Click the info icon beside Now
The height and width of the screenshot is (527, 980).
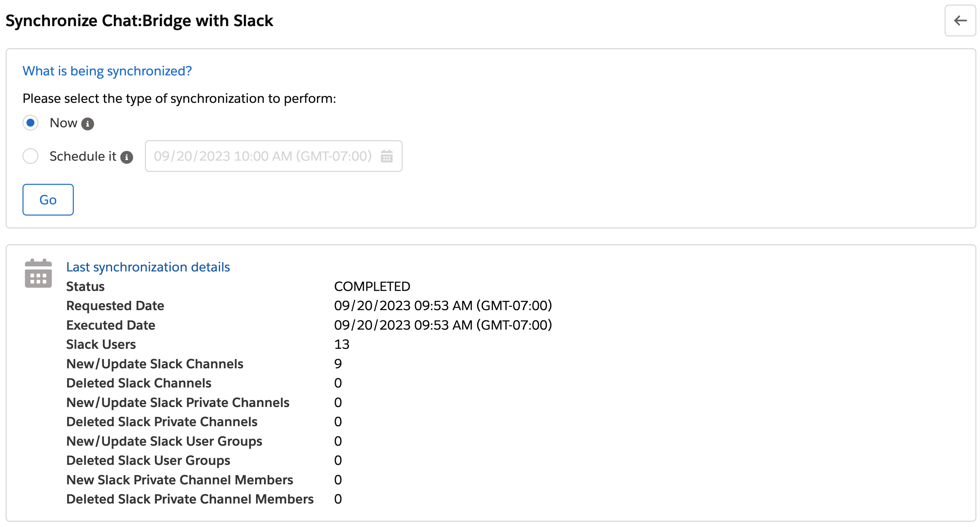click(87, 124)
